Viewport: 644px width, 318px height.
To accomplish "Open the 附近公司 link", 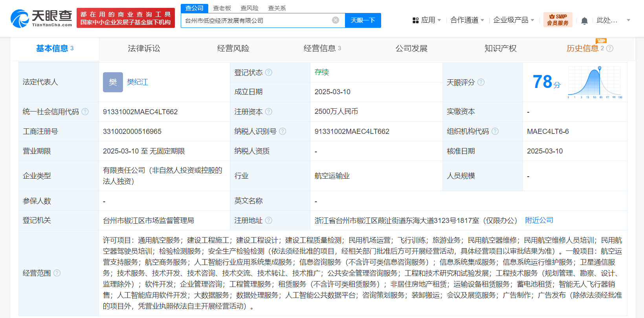I will [x=539, y=220].
